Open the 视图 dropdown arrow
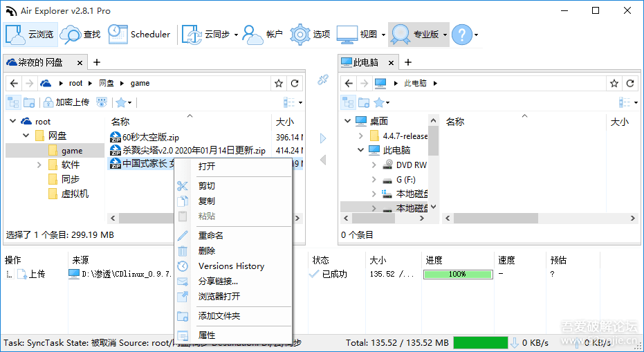 383,35
